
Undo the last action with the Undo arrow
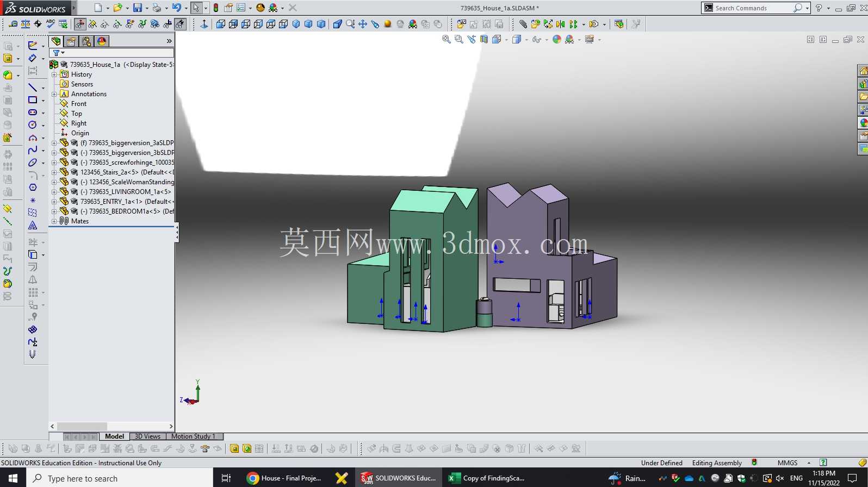(176, 8)
